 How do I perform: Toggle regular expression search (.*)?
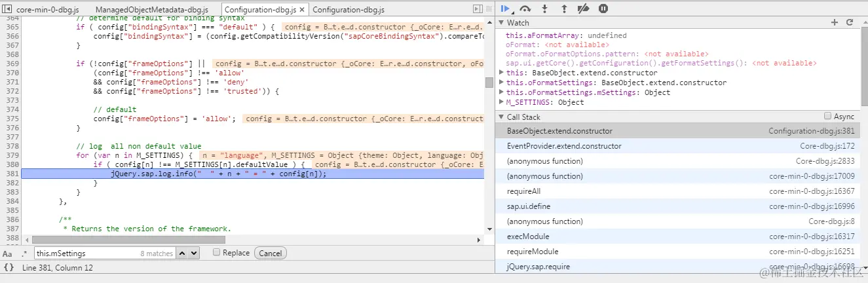coord(24,254)
